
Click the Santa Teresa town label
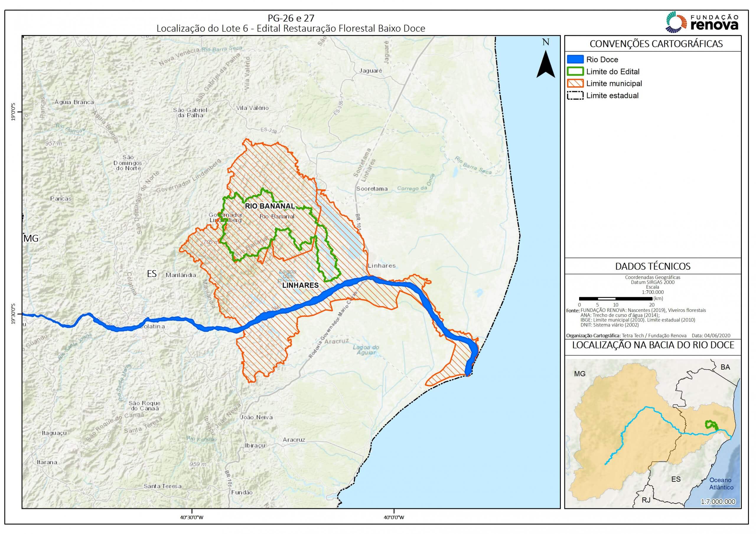pos(162,486)
